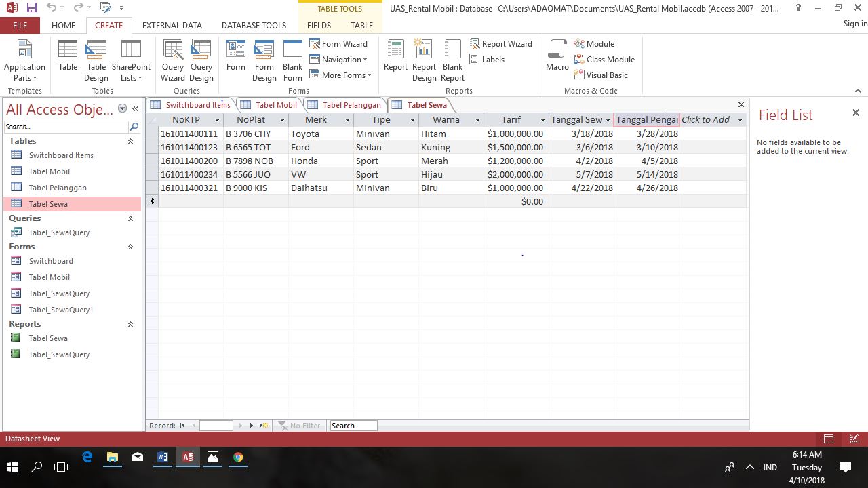
Task: Click Sign in link
Action: pyautogui.click(x=855, y=24)
